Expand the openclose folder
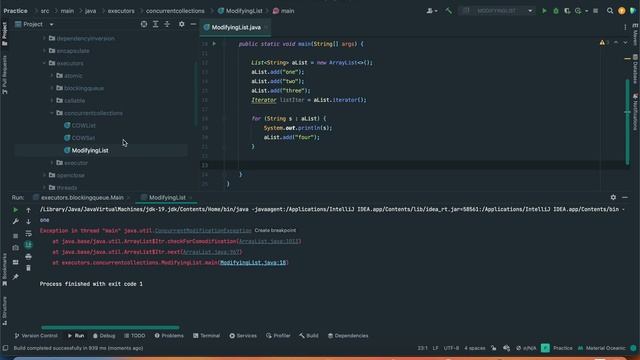This screenshot has height=360, width=640. [x=44, y=176]
